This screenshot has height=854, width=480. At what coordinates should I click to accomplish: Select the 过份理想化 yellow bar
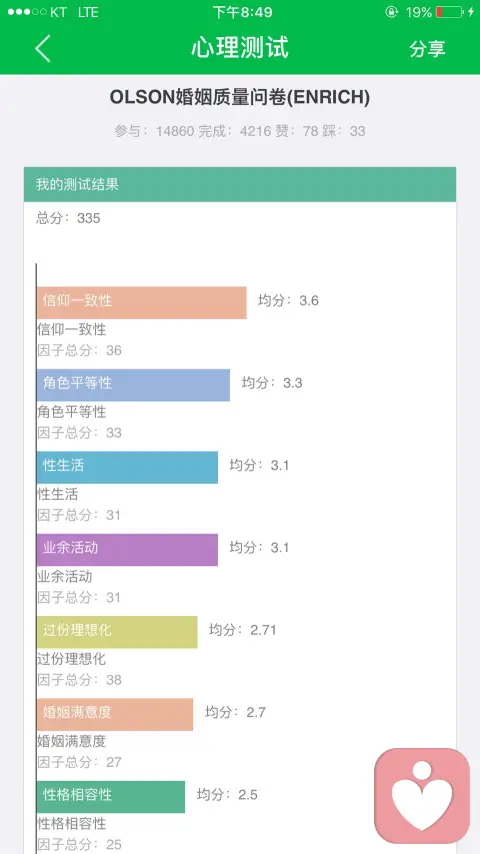[117, 632]
